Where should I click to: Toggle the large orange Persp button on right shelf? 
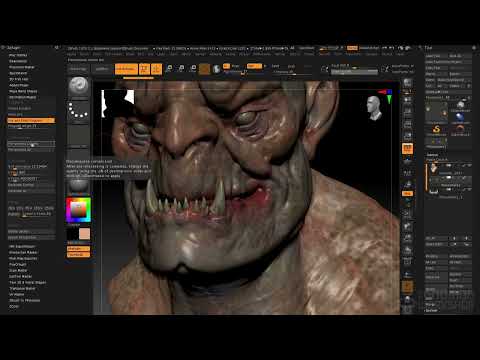tap(407, 148)
